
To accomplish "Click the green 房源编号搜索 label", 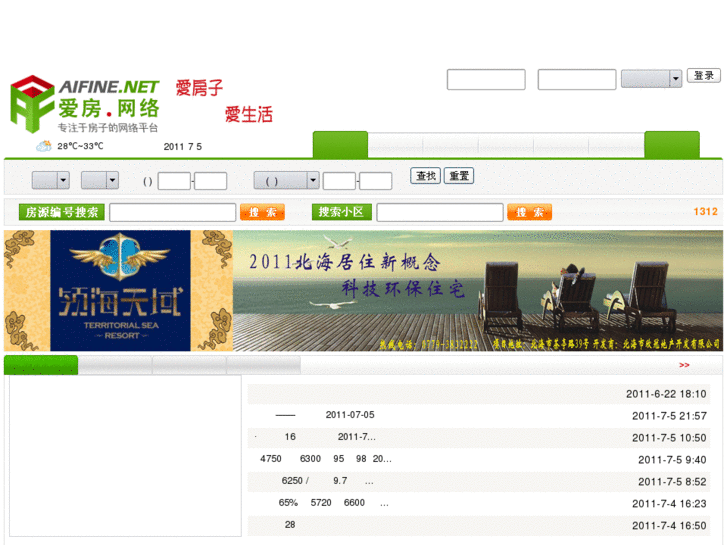I will 62,212.
